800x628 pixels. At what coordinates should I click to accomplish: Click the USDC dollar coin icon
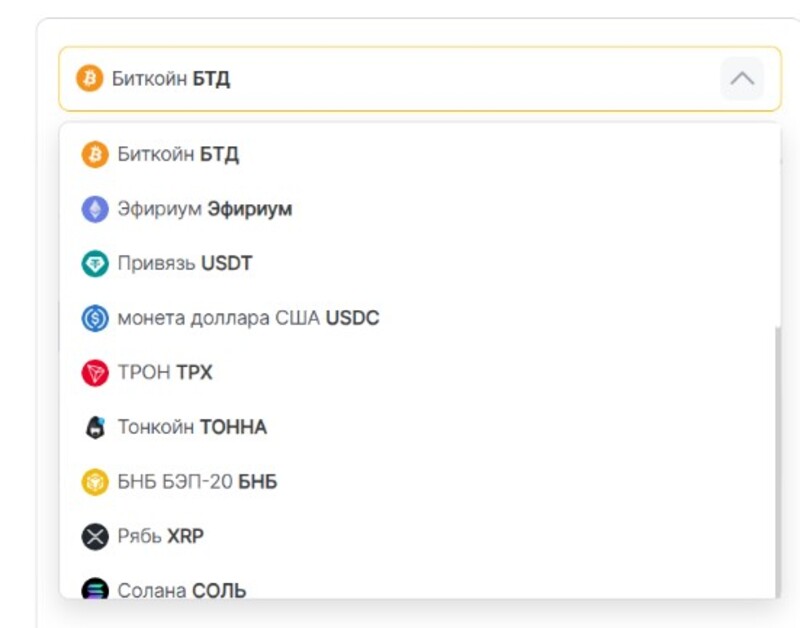click(95, 318)
